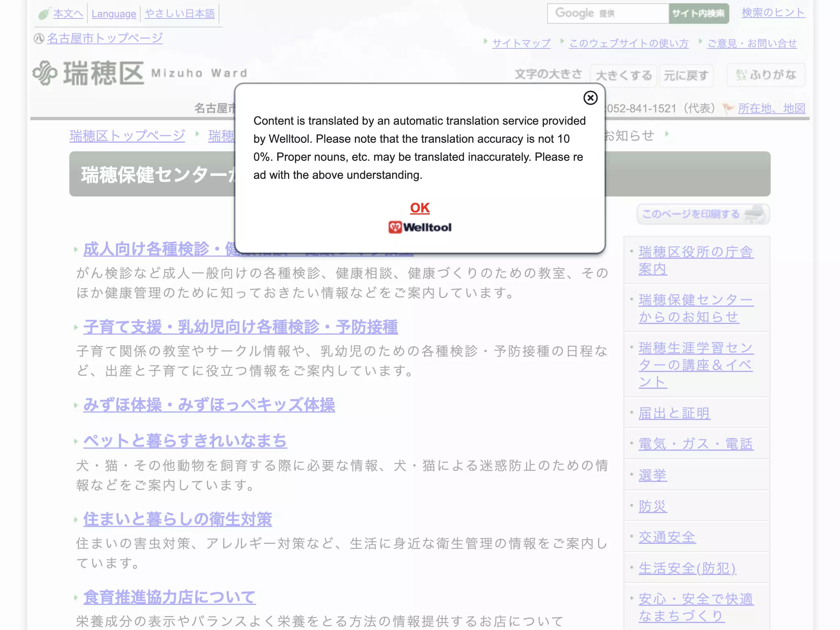This screenshot has width=840, height=630.
Task: Open 食育推進協力店について link
Action: pyautogui.click(x=169, y=597)
